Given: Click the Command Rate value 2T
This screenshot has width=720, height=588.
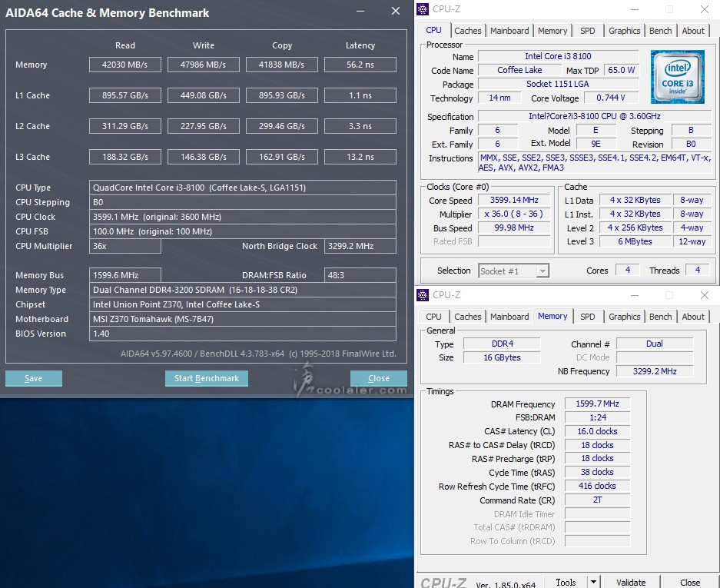Looking at the screenshot, I should [597, 500].
